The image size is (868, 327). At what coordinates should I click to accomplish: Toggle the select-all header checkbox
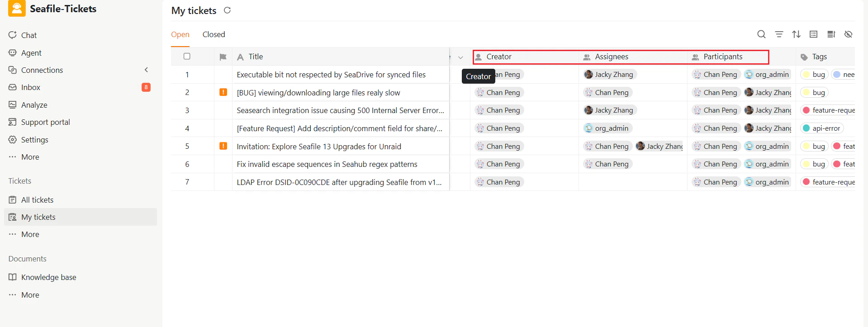[x=187, y=57]
